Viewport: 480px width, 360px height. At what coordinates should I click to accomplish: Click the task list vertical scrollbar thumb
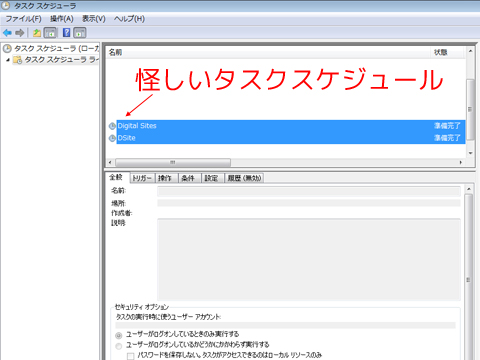(x=470, y=109)
